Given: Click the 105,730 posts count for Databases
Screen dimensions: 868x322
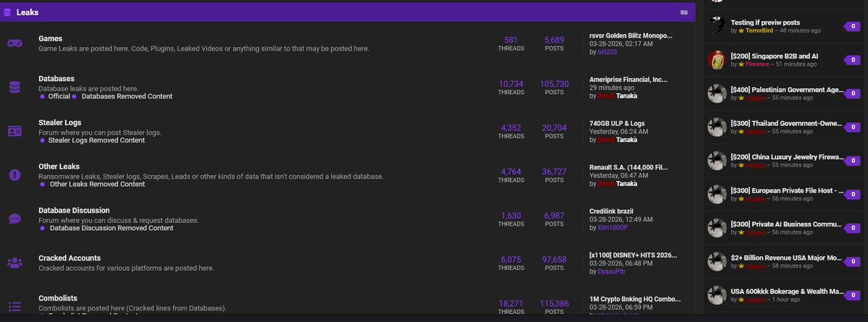Looking at the screenshot, I should click(554, 84).
